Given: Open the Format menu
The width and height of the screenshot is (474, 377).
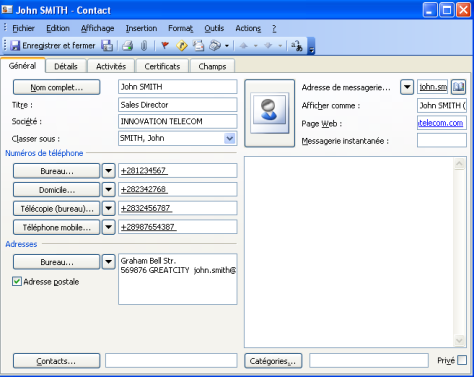Looking at the screenshot, I should (x=180, y=28).
